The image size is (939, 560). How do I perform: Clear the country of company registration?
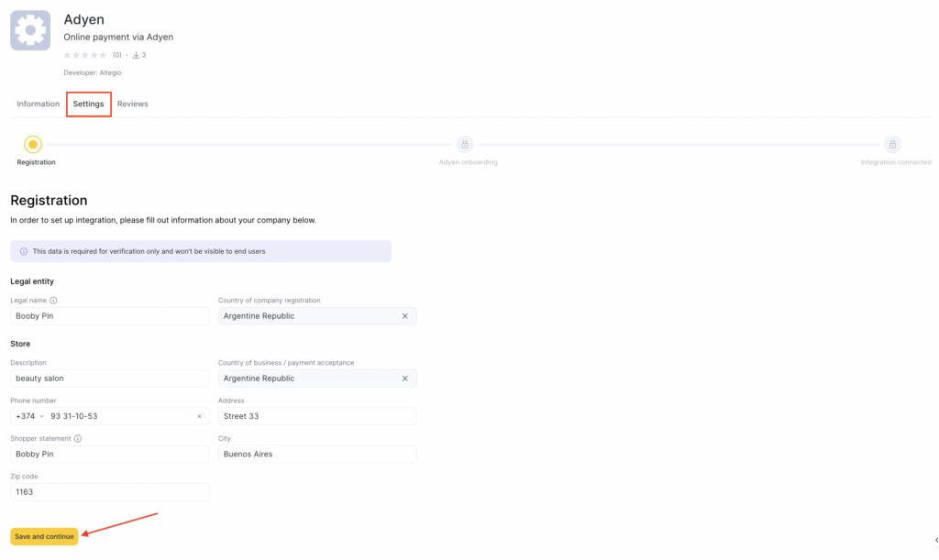(x=404, y=316)
